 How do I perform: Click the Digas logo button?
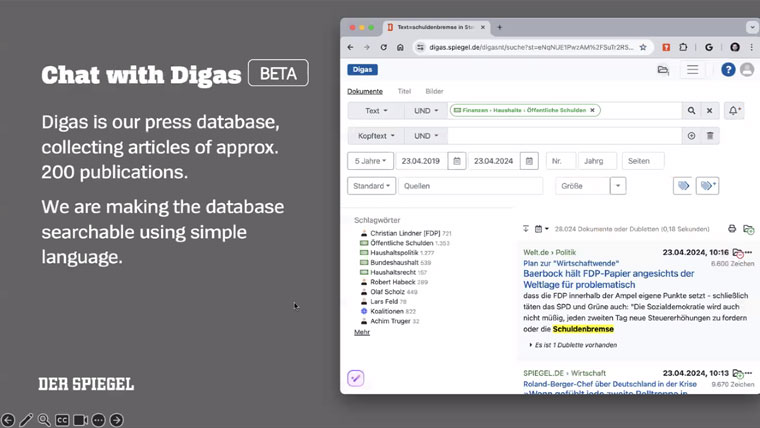coord(362,69)
